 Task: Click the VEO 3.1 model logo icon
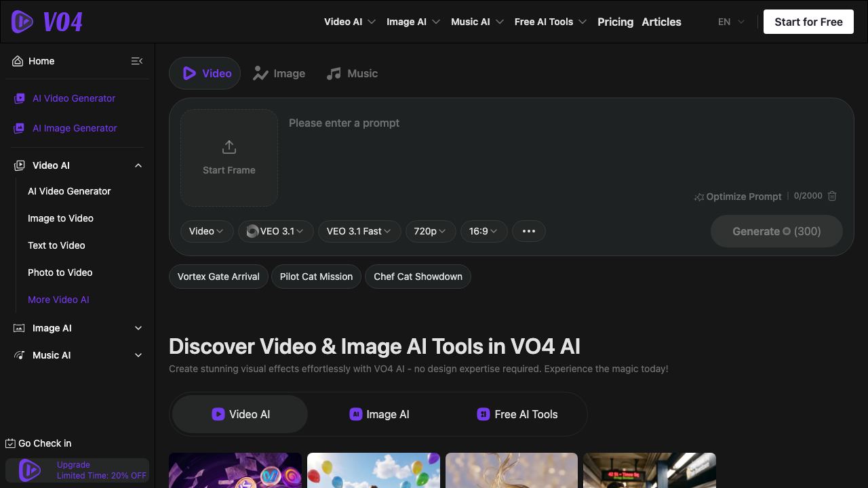click(252, 231)
